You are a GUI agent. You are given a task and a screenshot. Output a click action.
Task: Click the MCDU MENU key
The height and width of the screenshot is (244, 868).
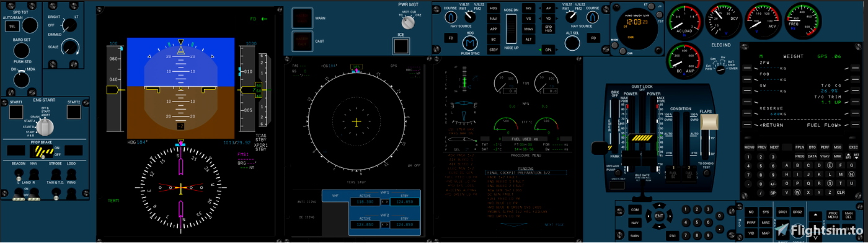click(750, 147)
